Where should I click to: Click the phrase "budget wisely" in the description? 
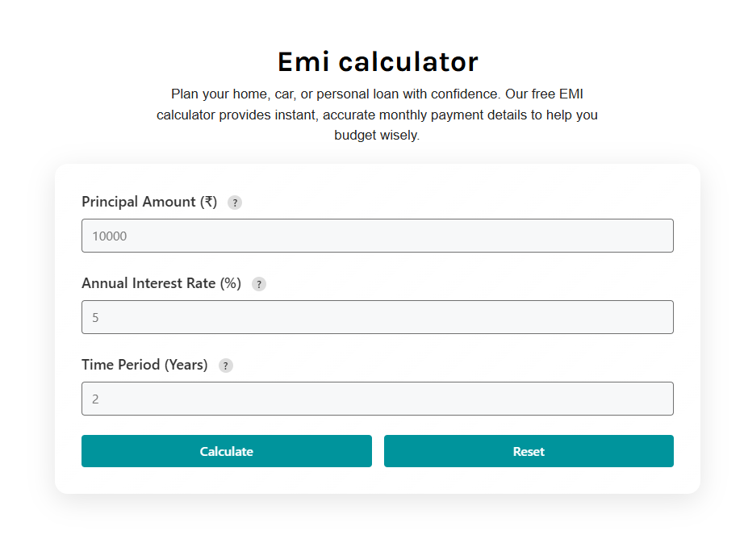tap(377, 136)
